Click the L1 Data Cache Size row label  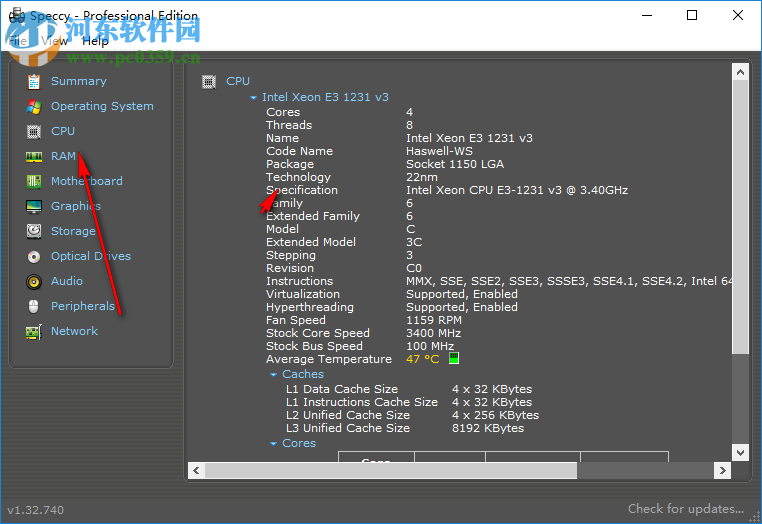coord(342,389)
